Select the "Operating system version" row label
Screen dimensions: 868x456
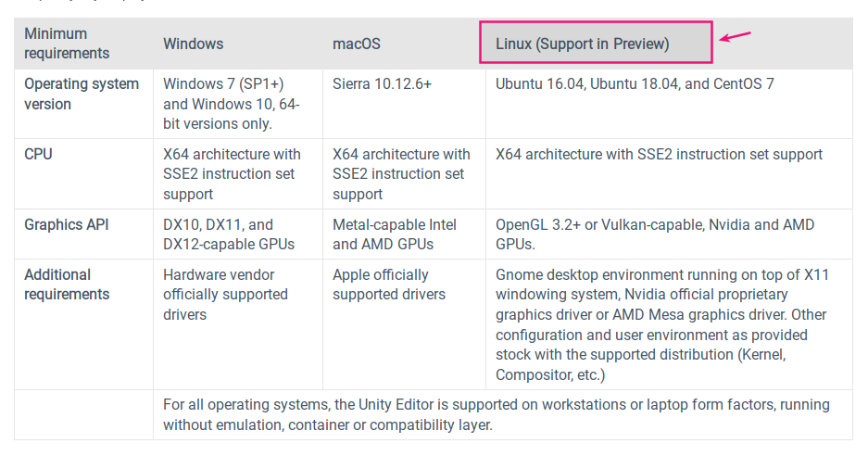(x=82, y=94)
